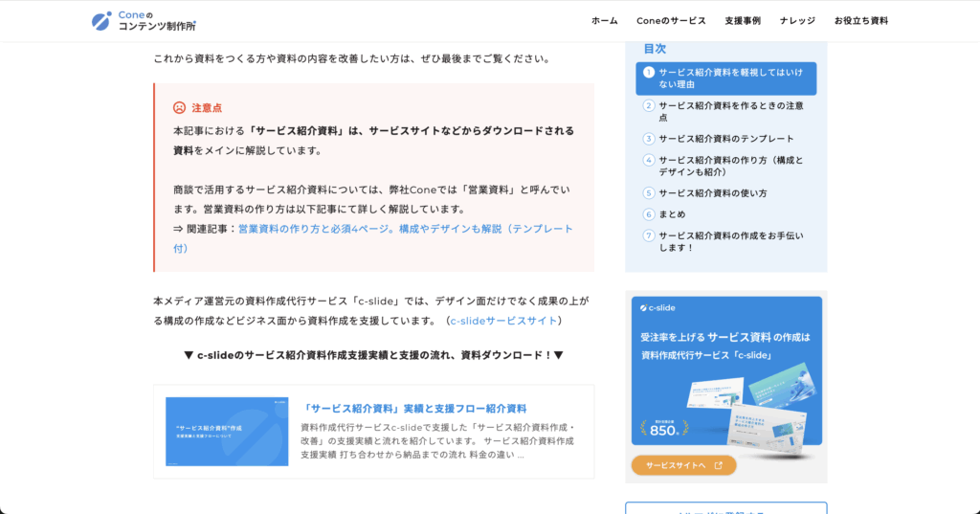Click the c-slide logo in sidebar banner

coord(657,307)
